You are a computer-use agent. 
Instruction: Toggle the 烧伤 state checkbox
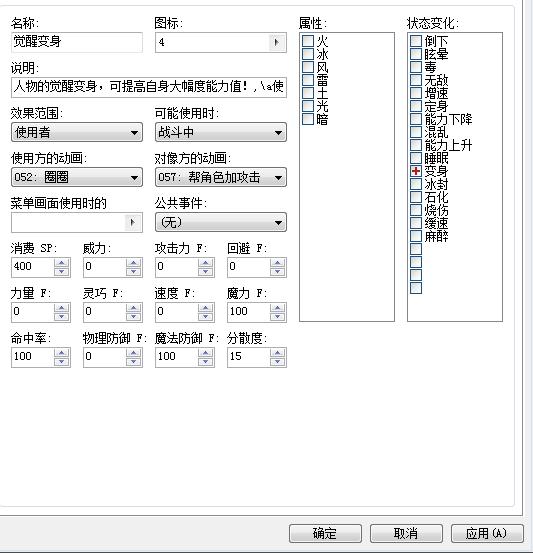pos(416,211)
